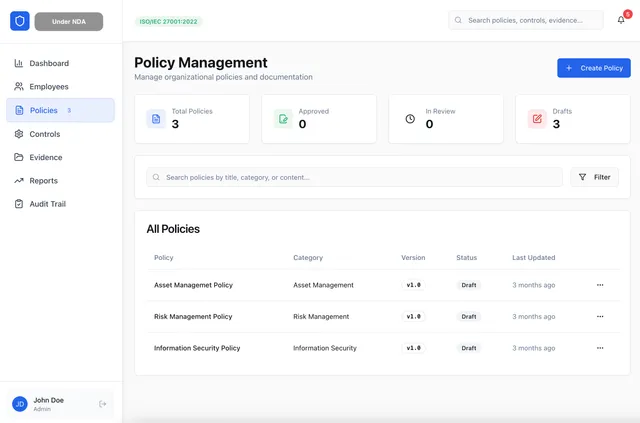Viewport: 640px width, 423px height.
Task: Click the Evidence folder icon
Action: coord(19,157)
